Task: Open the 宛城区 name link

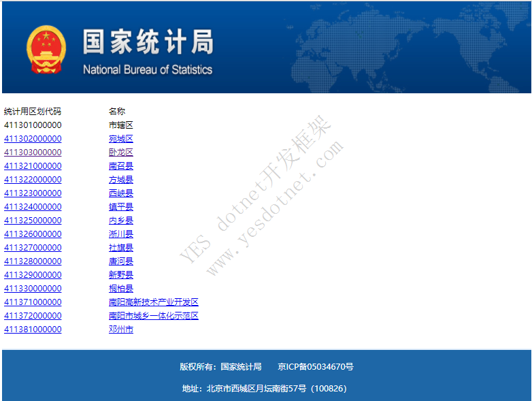Action: point(121,139)
